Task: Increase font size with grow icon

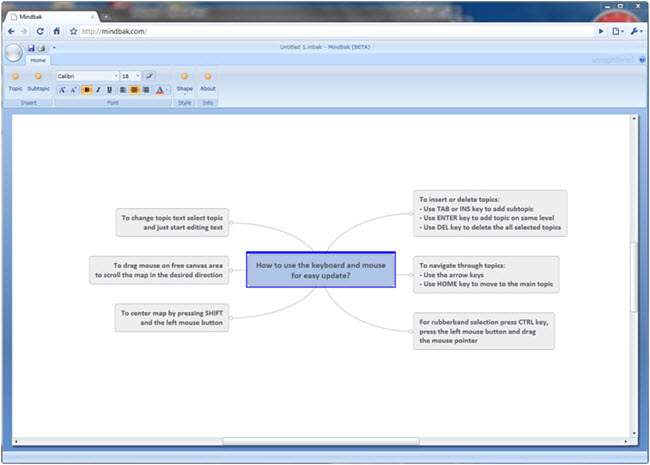Action: tap(62, 90)
